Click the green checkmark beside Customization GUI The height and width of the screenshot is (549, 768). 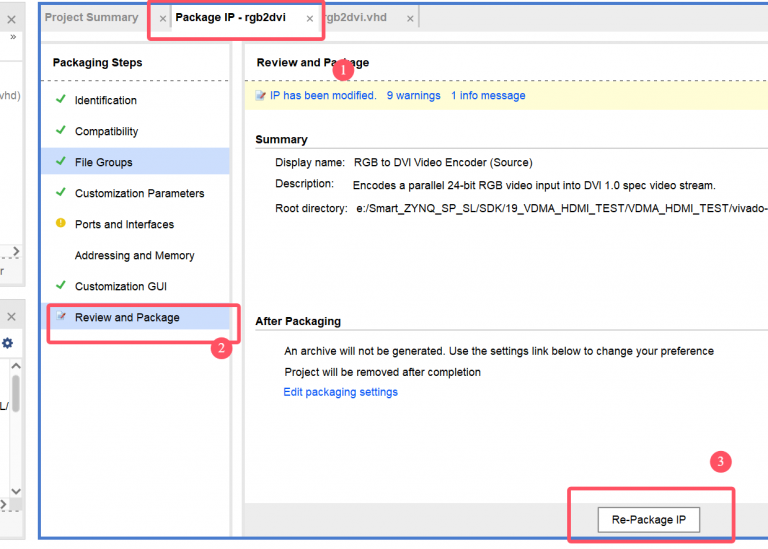[61, 286]
